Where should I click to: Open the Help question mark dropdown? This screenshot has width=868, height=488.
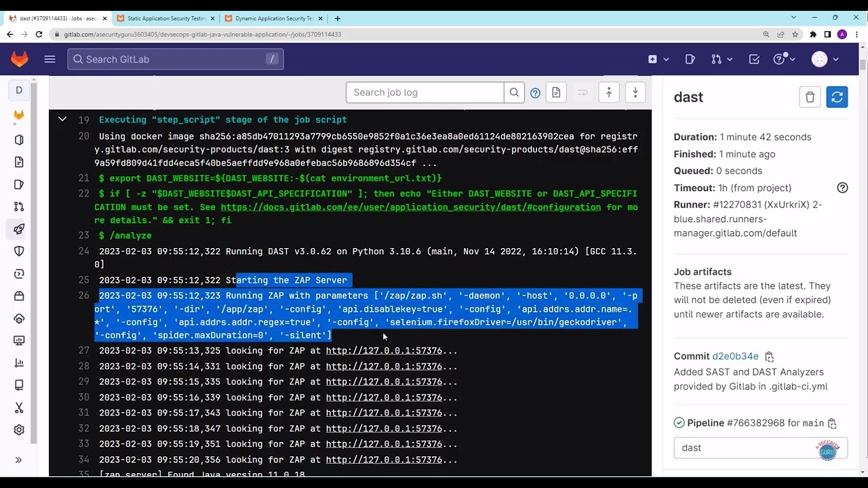tap(785, 60)
